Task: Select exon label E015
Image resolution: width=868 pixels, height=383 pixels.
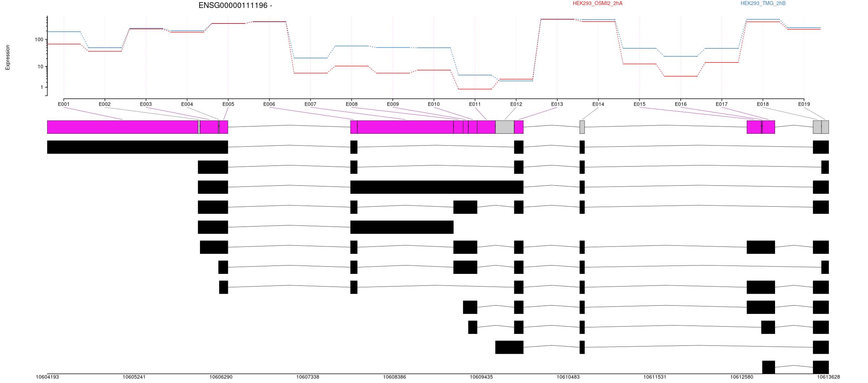Action: 639,104
